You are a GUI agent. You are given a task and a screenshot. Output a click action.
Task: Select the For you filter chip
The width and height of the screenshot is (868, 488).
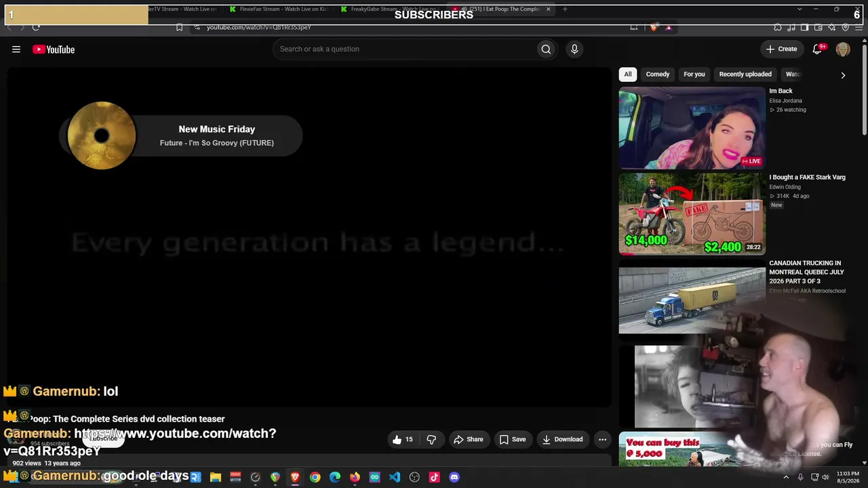[x=694, y=74]
